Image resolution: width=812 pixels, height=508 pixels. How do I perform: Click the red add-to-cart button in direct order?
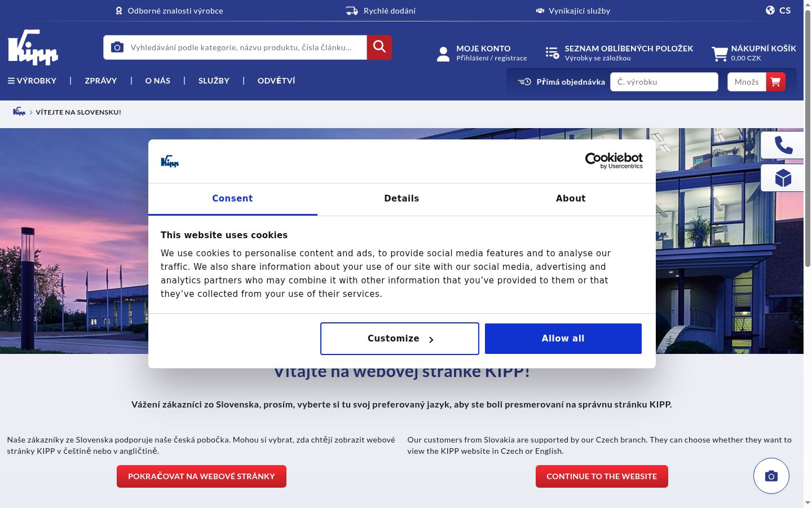click(776, 82)
